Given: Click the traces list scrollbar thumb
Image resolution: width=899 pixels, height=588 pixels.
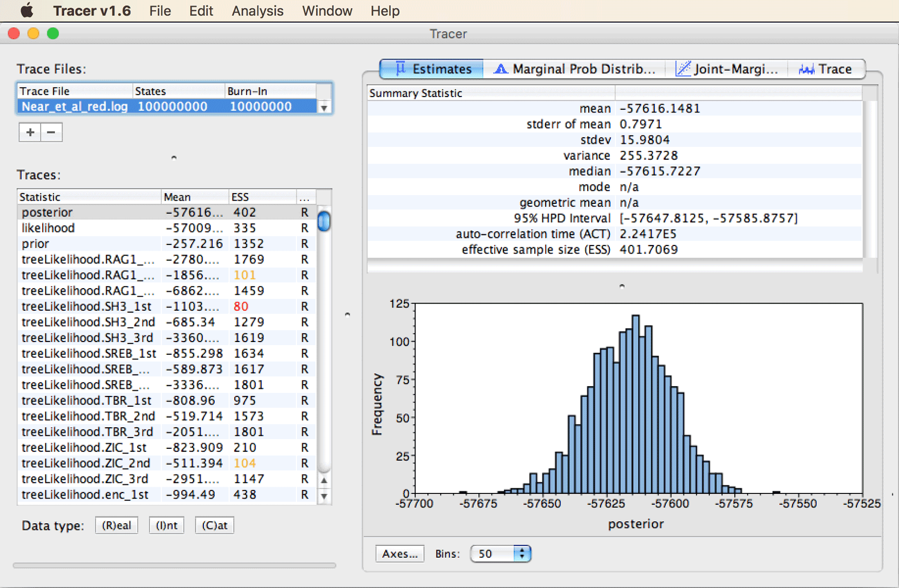Looking at the screenshot, I should coord(324,221).
